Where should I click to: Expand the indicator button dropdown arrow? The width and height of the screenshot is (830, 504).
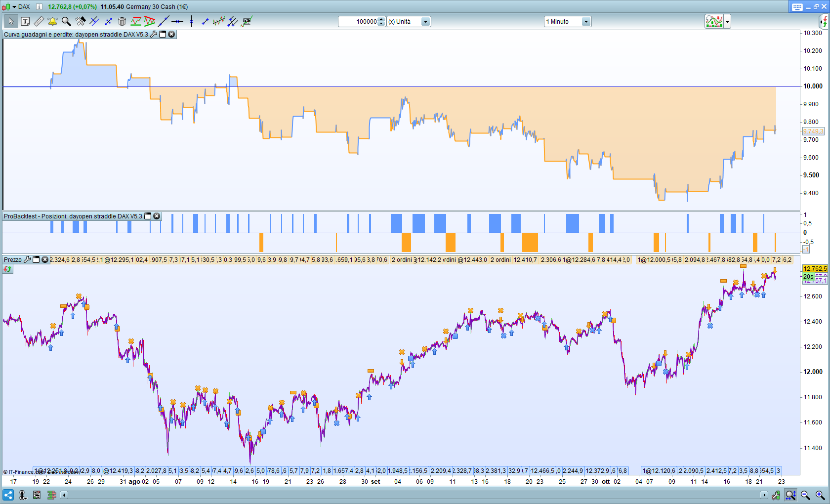(727, 21)
